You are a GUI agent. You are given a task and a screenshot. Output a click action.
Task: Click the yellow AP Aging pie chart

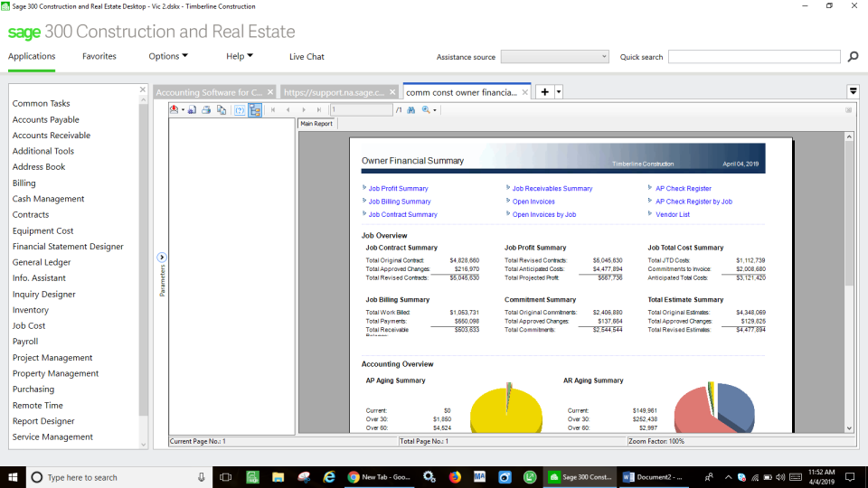point(506,409)
